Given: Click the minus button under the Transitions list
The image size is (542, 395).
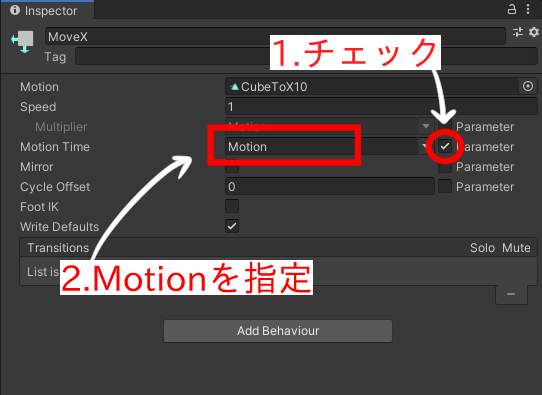Looking at the screenshot, I should [511, 294].
